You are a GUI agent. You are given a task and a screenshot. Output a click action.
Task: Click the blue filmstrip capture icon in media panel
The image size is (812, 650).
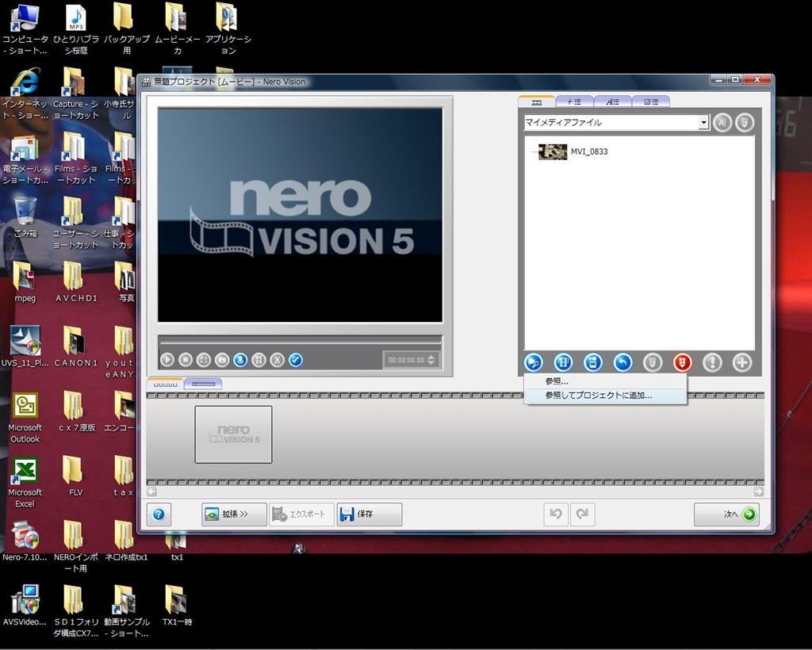(x=563, y=362)
